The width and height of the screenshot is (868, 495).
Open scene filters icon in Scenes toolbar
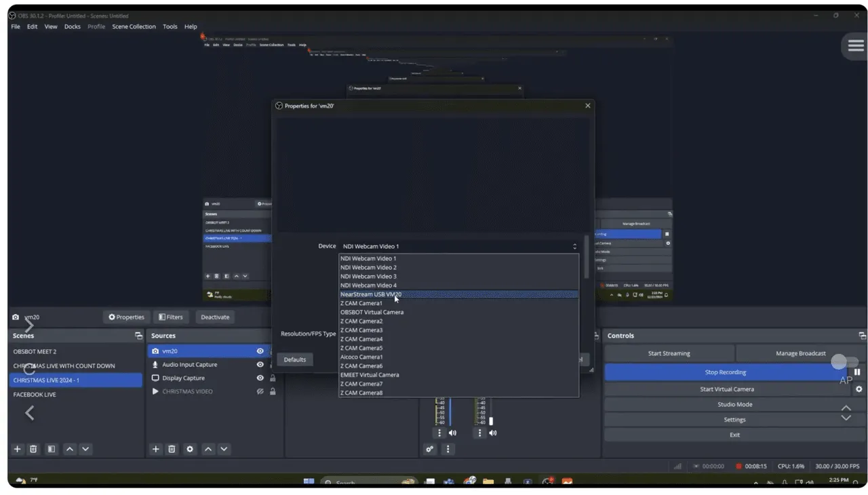pos(52,449)
